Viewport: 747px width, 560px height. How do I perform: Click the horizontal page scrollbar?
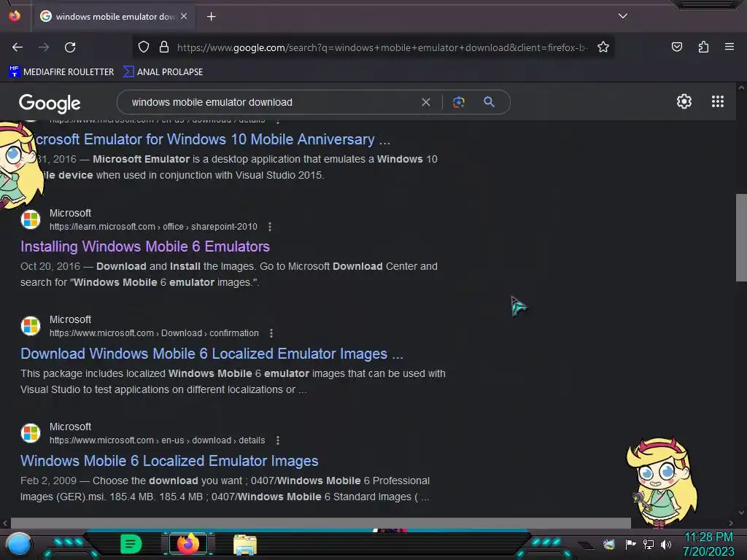pyautogui.click(x=321, y=523)
